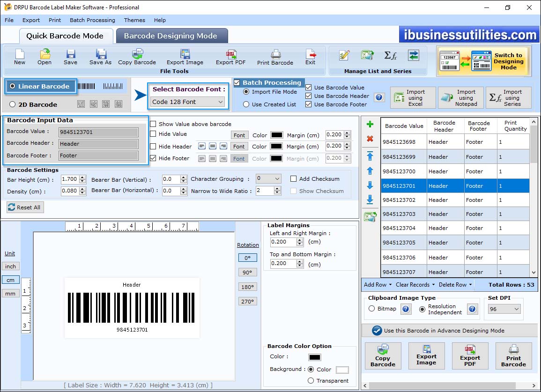Enable Show Value above barcode
This screenshot has height=392, width=541.
153,124
